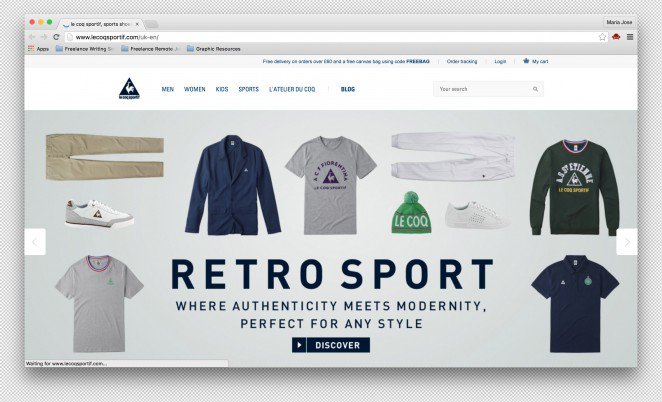Click the DISCOVER button
Viewport: 662px width, 402px height.
click(331, 345)
